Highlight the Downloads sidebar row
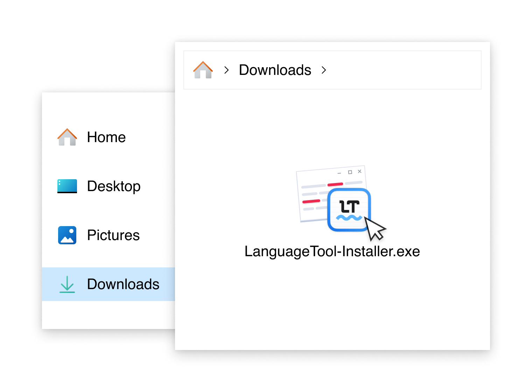This screenshot has width=532, height=392. pos(108,284)
